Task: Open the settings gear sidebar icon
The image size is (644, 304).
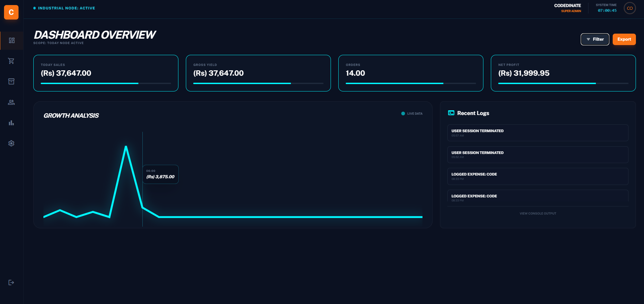Action: pyautogui.click(x=11, y=143)
